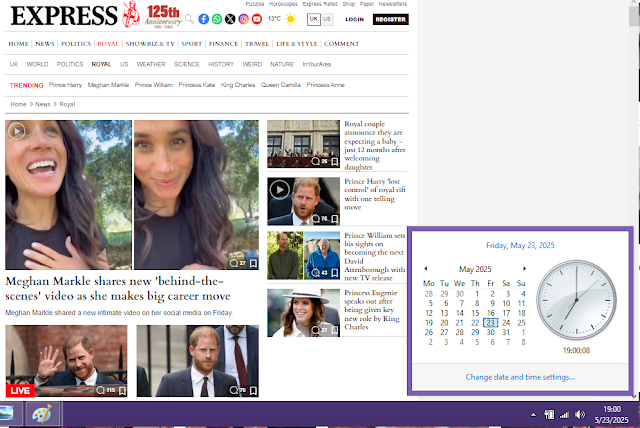The image size is (640, 428).
Task: Bookmark the Princess Eugenie story
Action: click(x=335, y=330)
